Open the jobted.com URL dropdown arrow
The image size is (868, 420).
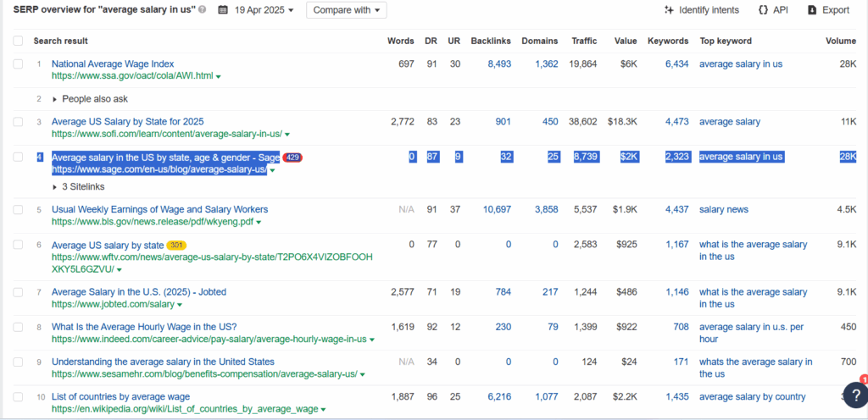coord(180,305)
